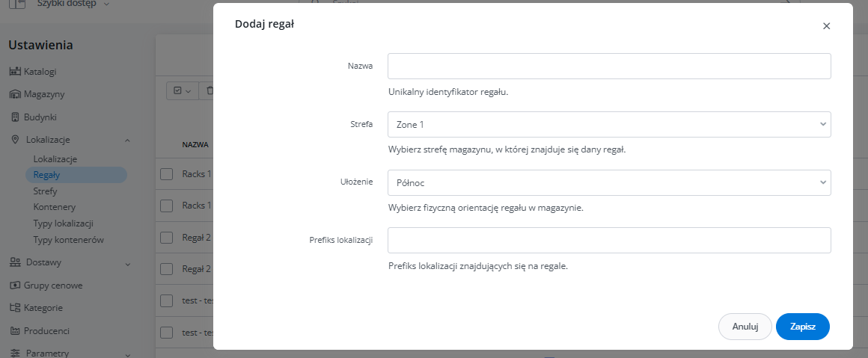868x358 pixels.
Task: Tick the checkbox for first Regał 2 row
Action: pos(167,238)
